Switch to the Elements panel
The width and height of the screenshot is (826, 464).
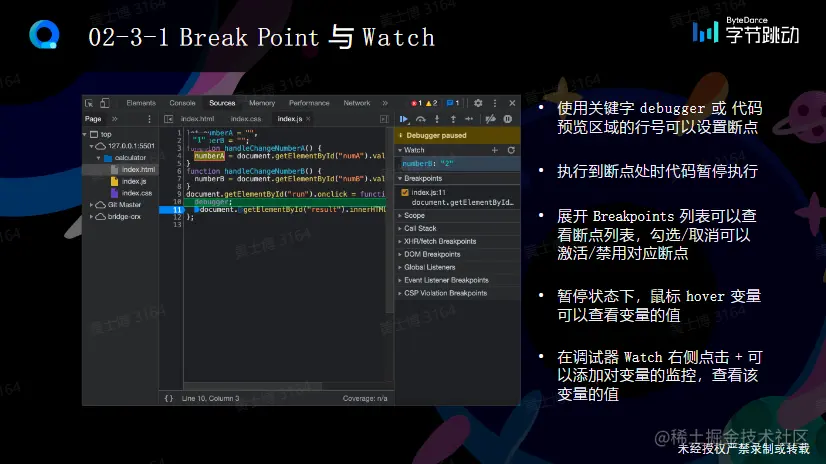141,103
